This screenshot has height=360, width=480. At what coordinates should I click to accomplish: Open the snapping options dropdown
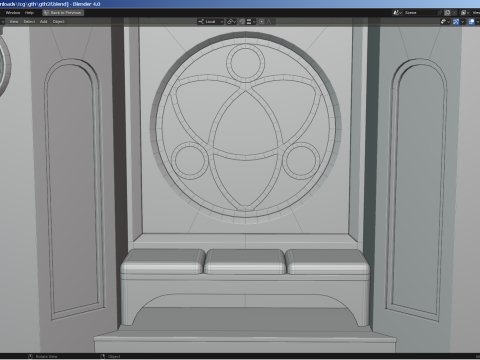(x=251, y=22)
